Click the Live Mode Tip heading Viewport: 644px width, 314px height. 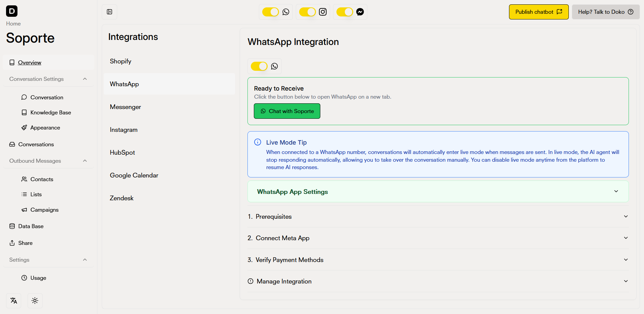pyautogui.click(x=286, y=142)
